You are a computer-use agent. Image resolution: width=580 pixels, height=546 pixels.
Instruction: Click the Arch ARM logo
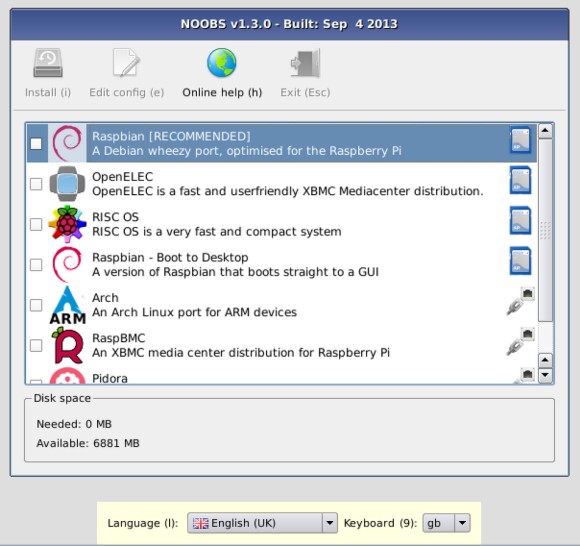(x=67, y=305)
